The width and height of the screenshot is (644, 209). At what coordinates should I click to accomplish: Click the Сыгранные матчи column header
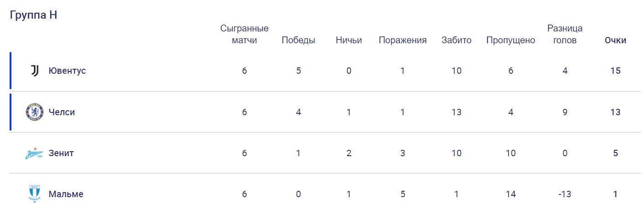(x=244, y=35)
